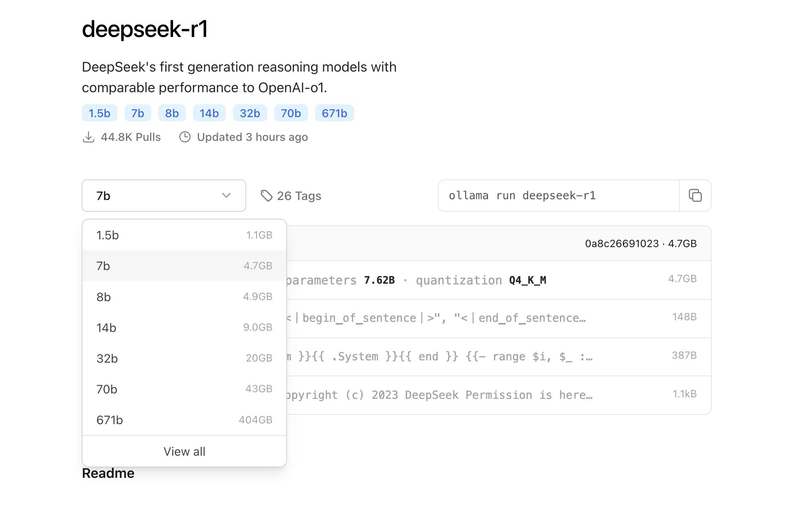
Task: Pick the 14b 9.0GB model option
Action: pyautogui.click(x=184, y=327)
